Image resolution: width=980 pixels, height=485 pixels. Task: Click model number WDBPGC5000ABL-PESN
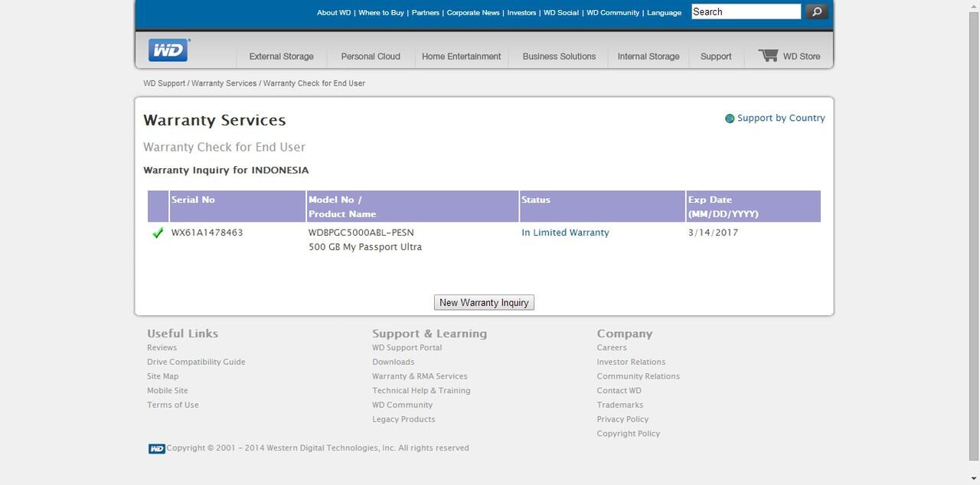tap(361, 233)
